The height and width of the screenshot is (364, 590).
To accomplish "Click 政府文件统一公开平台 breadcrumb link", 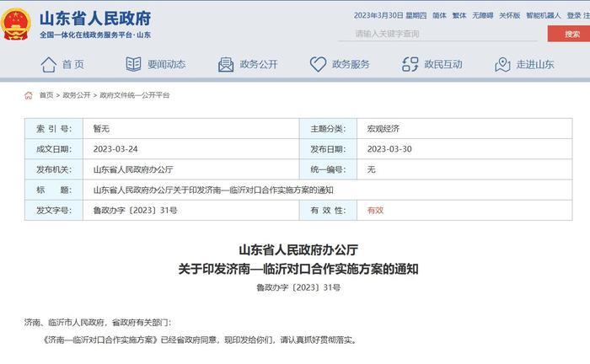I will tap(134, 95).
